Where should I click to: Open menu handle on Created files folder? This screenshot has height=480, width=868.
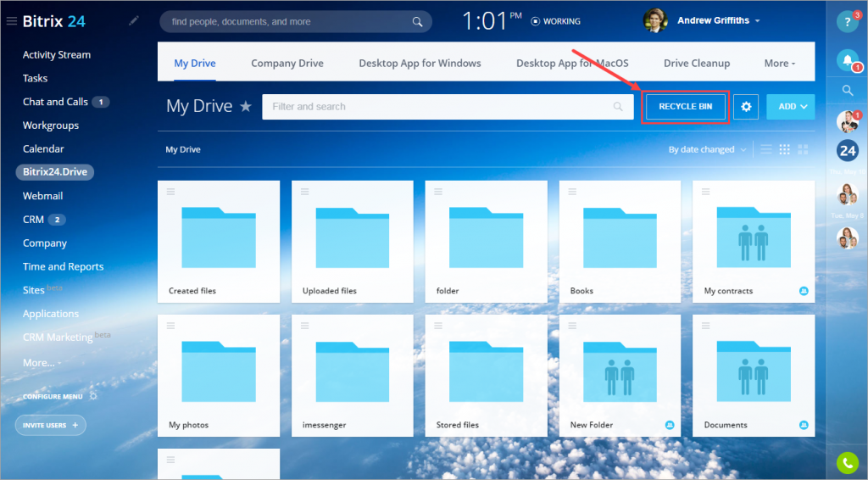point(170,192)
